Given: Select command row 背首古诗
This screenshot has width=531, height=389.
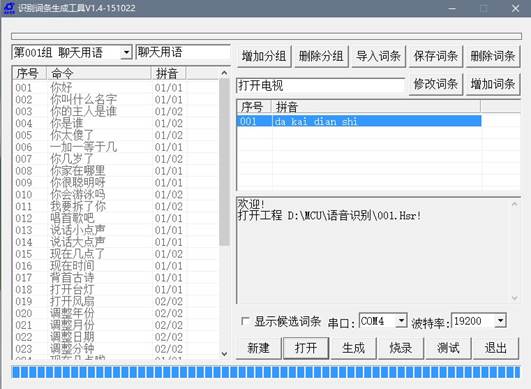Looking at the screenshot, I should 115,278.
